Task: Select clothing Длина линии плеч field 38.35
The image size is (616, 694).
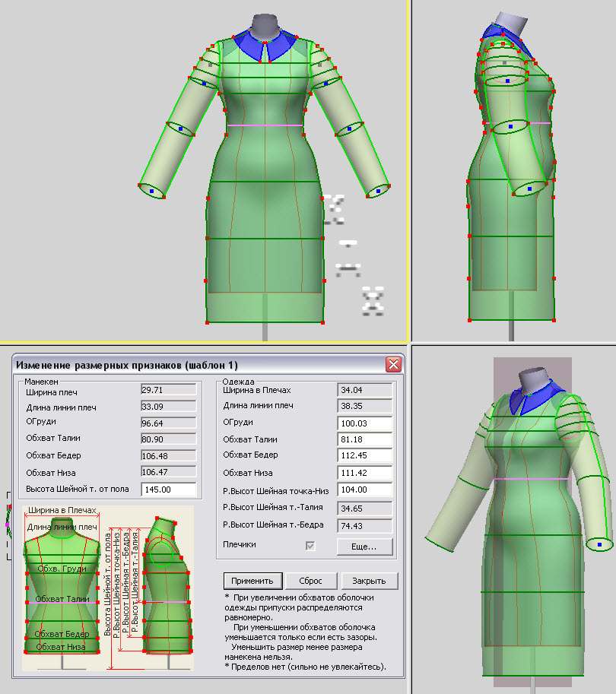Action: (x=364, y=406)
